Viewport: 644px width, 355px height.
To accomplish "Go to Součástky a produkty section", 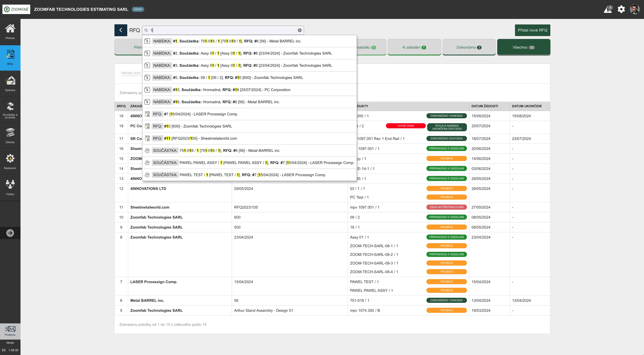I will [10, 110].
